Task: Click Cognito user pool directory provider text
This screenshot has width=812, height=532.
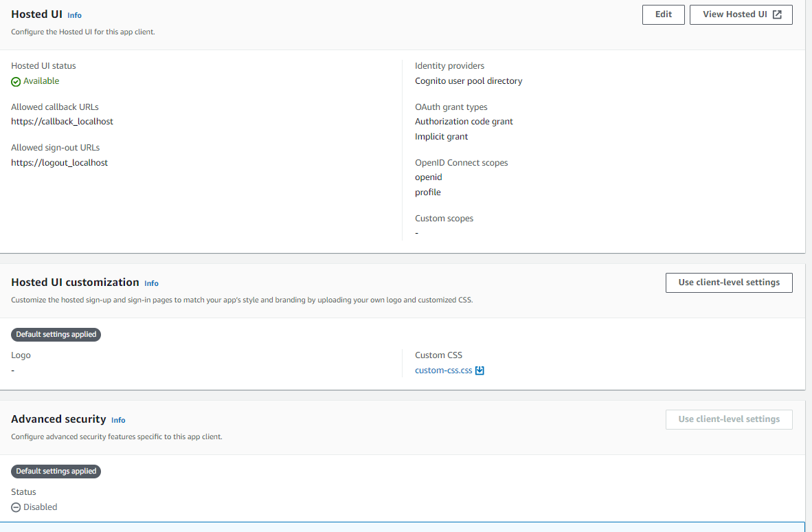Action: click(x=469, y=81)
